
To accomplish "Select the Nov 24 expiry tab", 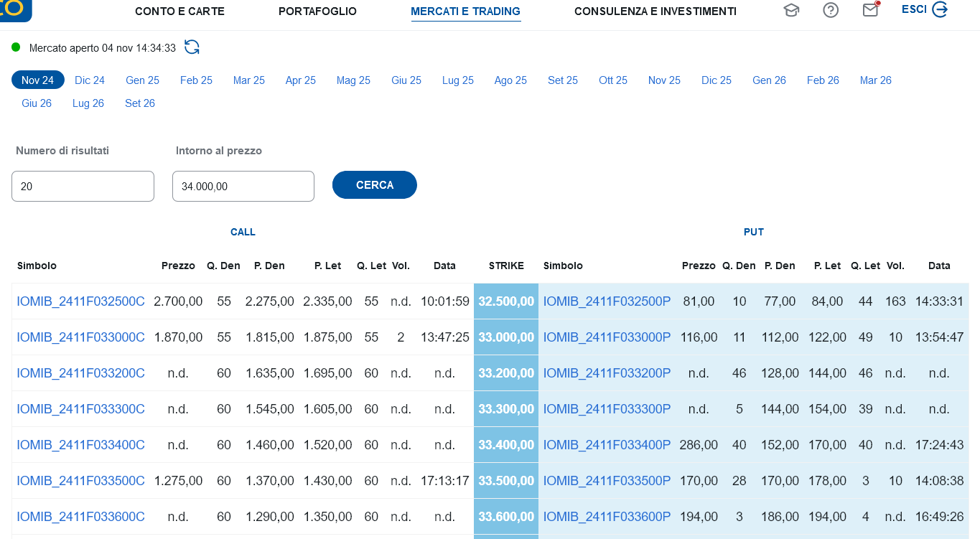I will pos(38,80).
